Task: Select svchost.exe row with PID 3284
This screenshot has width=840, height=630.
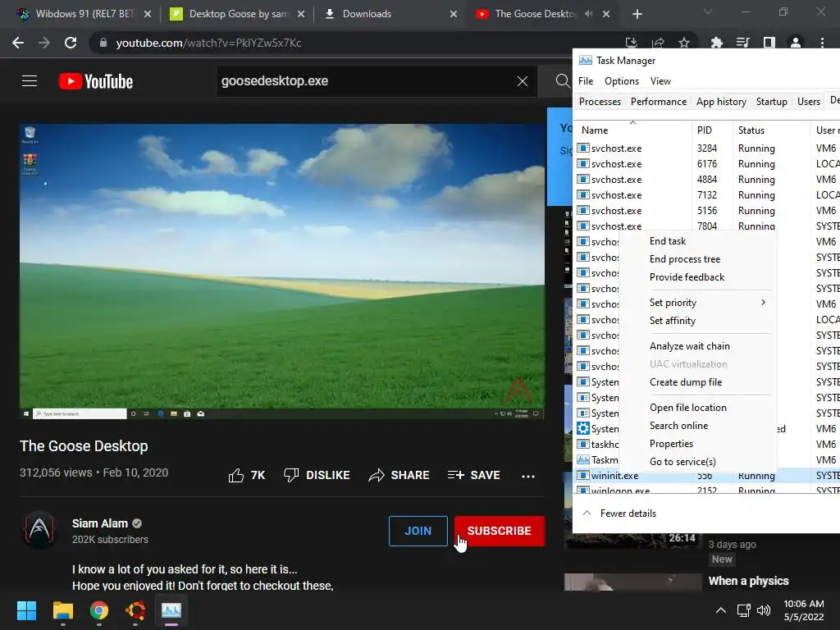Action: click(707, 148)
